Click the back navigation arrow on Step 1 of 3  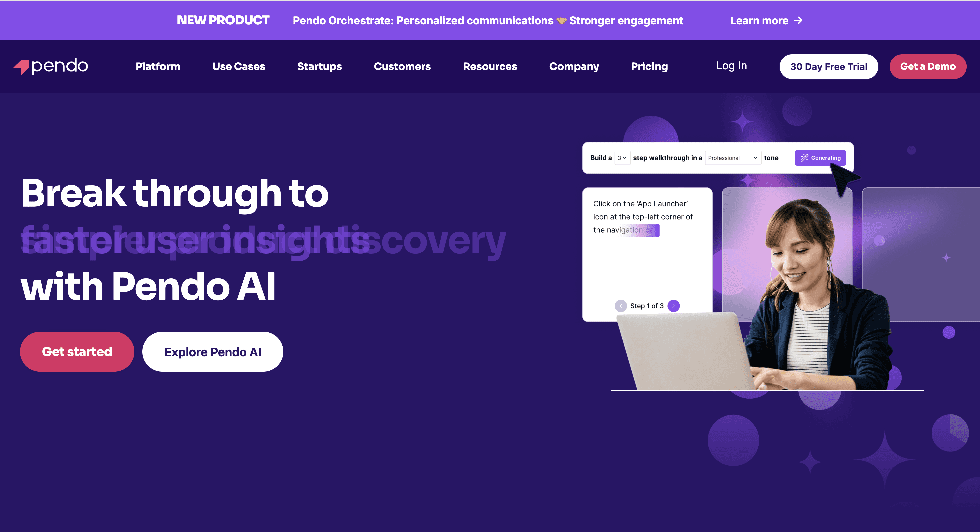pyautogui.click(x=620, y=306)
